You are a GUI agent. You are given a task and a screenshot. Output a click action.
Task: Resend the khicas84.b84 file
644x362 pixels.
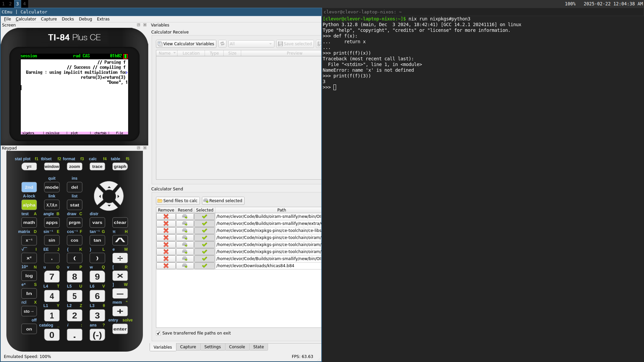click(185, 266)
